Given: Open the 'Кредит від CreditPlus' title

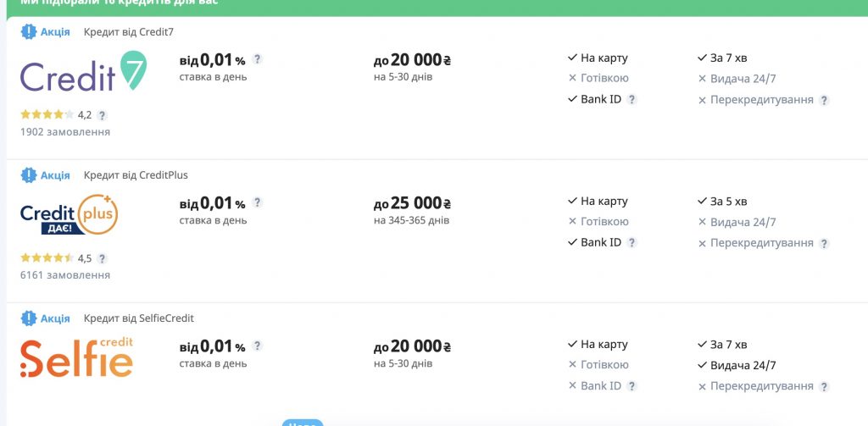Looking at the screenshot, I should pos(136,175).
